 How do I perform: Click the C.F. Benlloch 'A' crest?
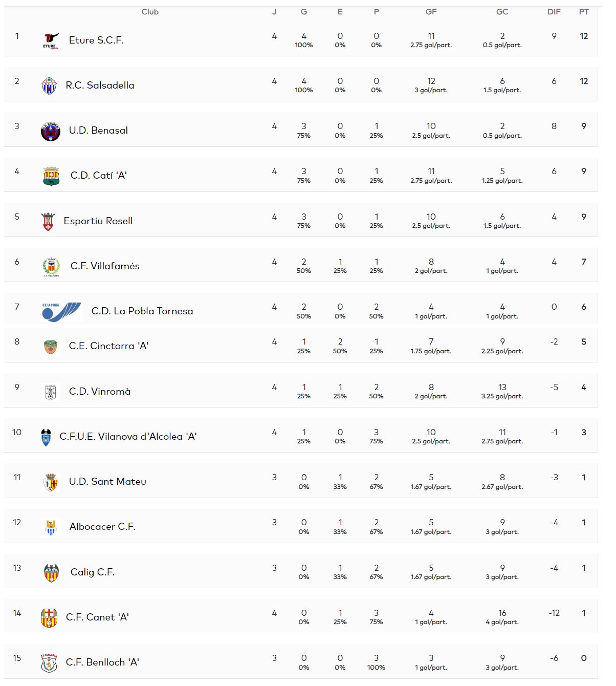pyautogui.click(x=49, y=663)
